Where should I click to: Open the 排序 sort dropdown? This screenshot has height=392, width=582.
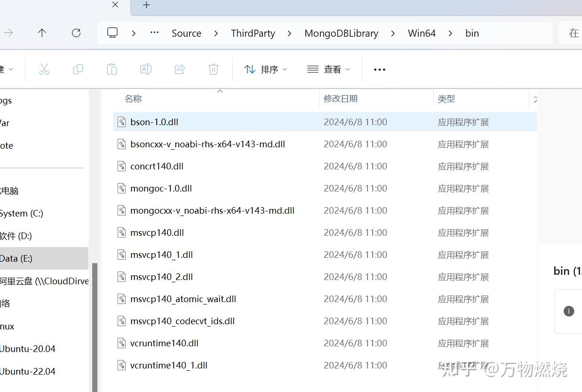(265, 69)
